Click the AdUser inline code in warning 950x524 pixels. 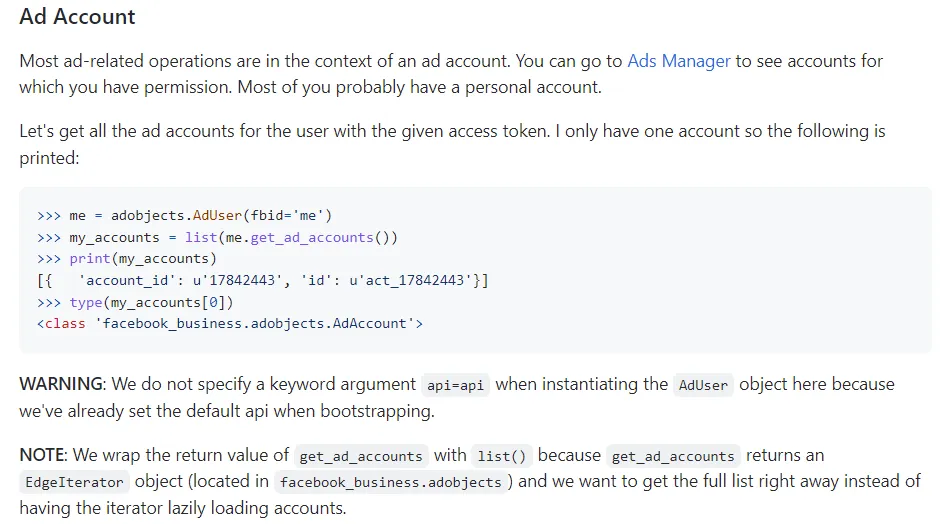[x=702, y=385]
